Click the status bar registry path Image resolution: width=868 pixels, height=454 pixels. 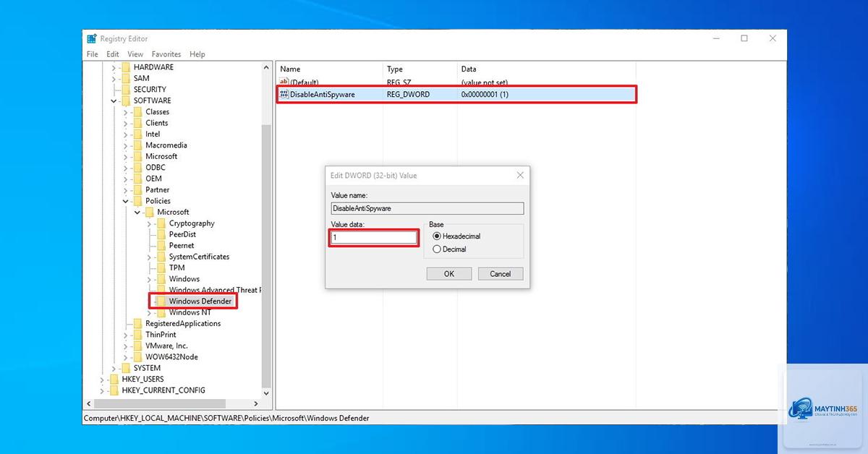(x=226, y=418)
